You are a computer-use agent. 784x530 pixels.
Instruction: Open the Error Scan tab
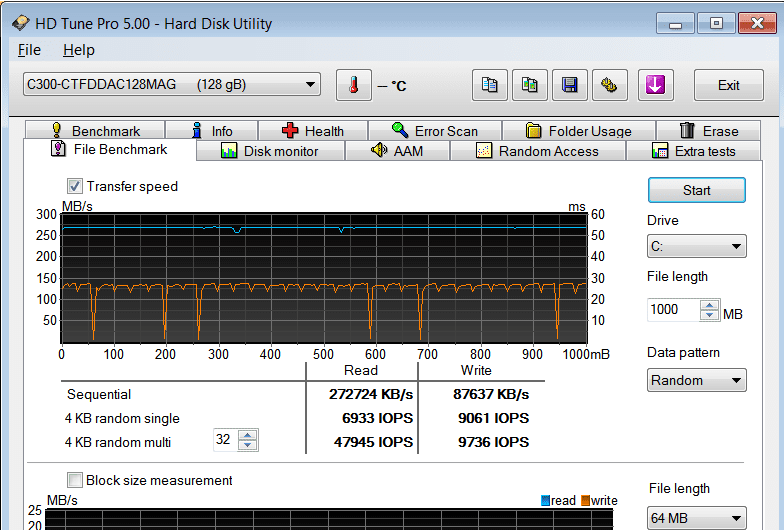click(435, 130)
